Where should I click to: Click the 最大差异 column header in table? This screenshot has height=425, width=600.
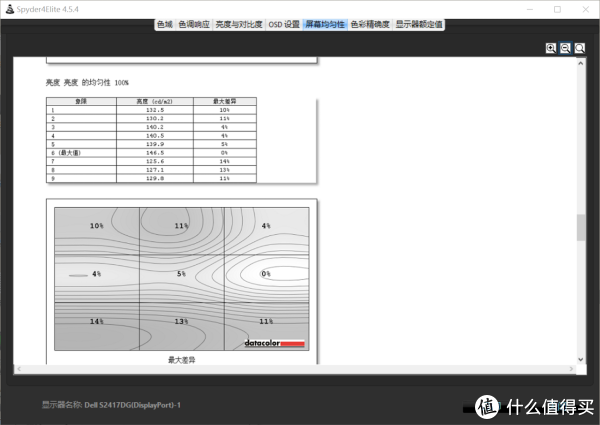coord(225,101)
